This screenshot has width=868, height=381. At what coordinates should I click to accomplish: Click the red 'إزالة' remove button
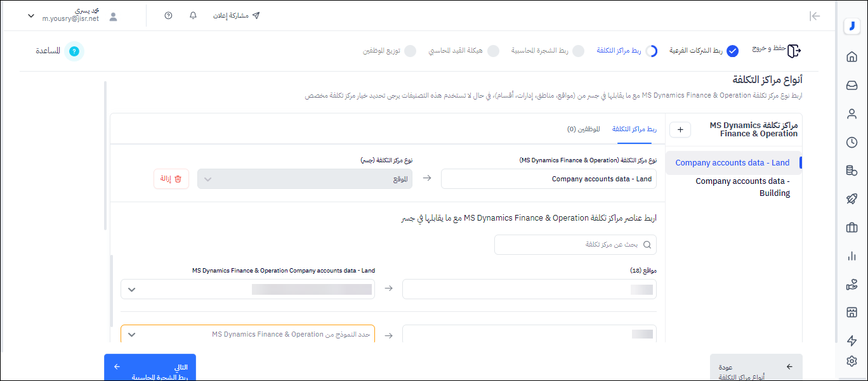click(171, 179)
